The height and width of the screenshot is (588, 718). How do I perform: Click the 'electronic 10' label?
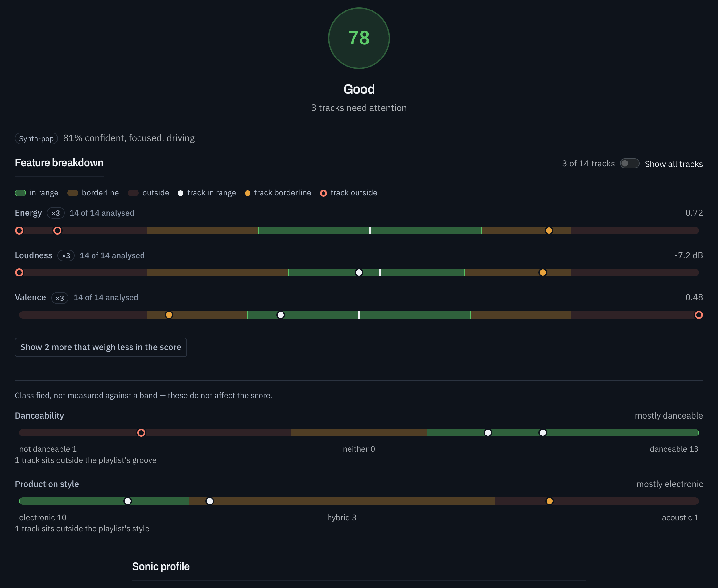click(x=43, y=517)
